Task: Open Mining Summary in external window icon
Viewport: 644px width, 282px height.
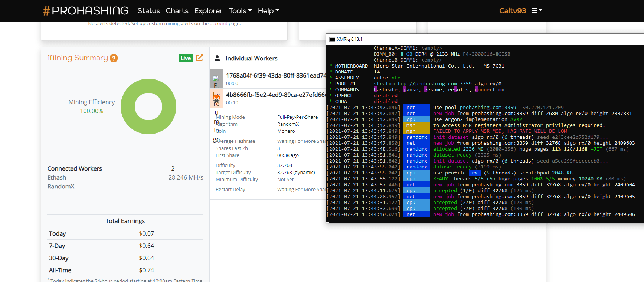Action: [200, 58]
